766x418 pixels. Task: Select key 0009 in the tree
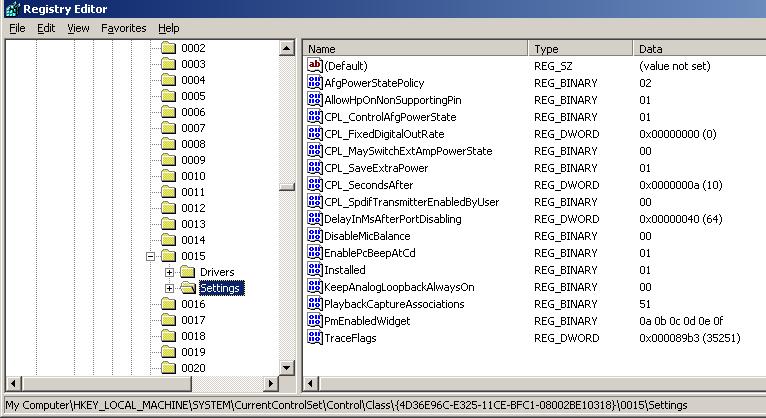193,160
